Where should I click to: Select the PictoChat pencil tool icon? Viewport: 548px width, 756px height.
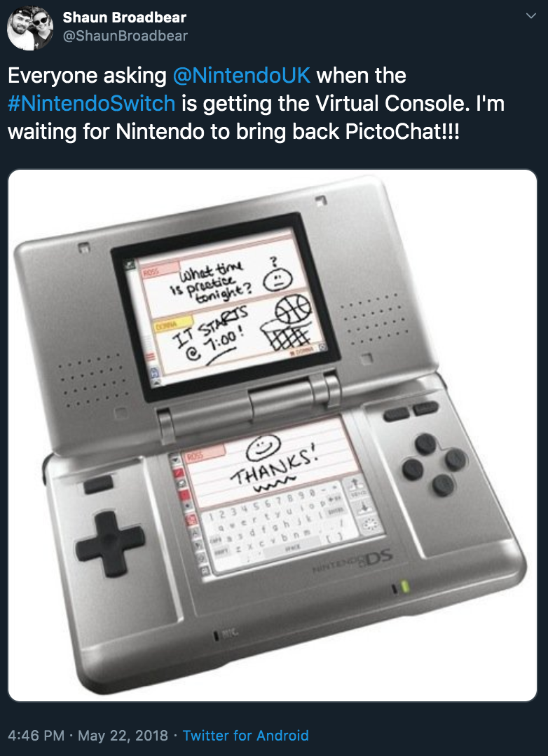pyautogui.click(x=179, y=473)
